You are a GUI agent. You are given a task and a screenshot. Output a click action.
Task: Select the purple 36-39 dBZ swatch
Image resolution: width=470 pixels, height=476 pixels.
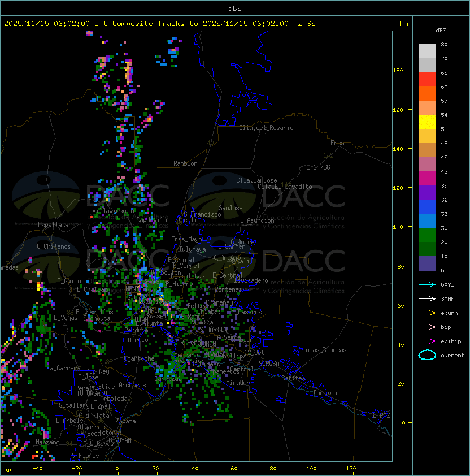point(427,192)
